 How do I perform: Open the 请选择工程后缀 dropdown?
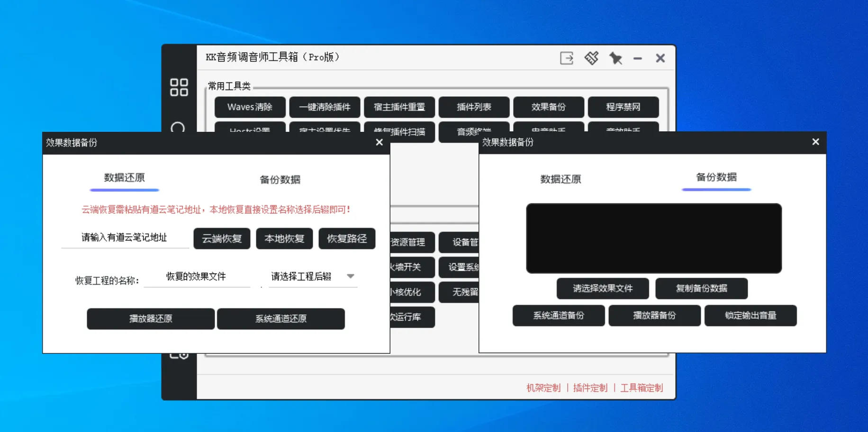pos(313,276)
